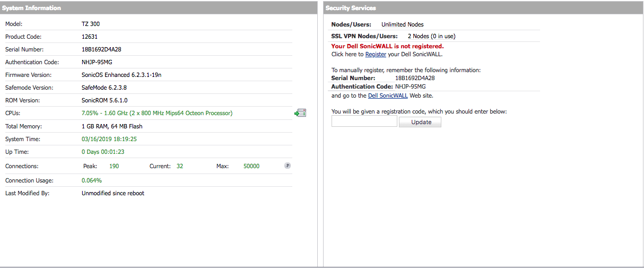This screenshot has width=644, height=269.
Task: Focus the registration code input field
Action: pos(364,122)
